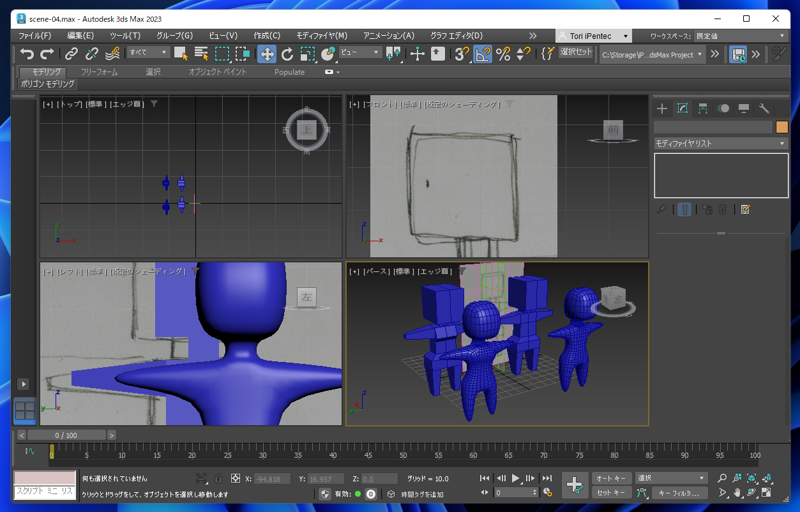The image size is (800, 512).
Task: Open the ツール(T) menu
Action: pos(125,36)
